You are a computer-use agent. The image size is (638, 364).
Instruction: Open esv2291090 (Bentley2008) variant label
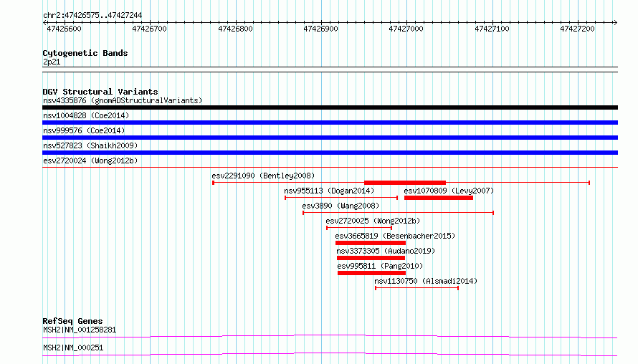coord(263,176)
